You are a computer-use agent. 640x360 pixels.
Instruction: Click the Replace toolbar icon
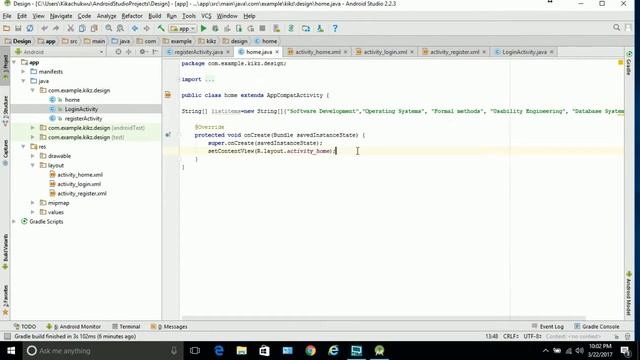coord(120,28)
